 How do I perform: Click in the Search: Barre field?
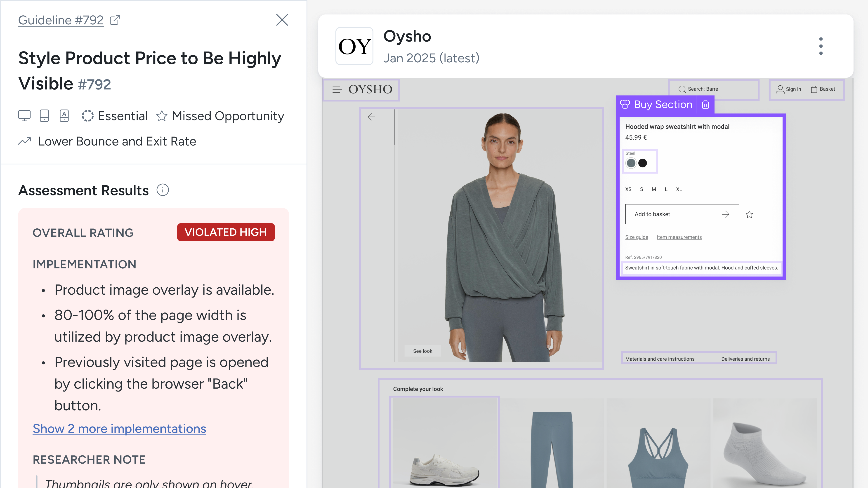coord(714,89)
